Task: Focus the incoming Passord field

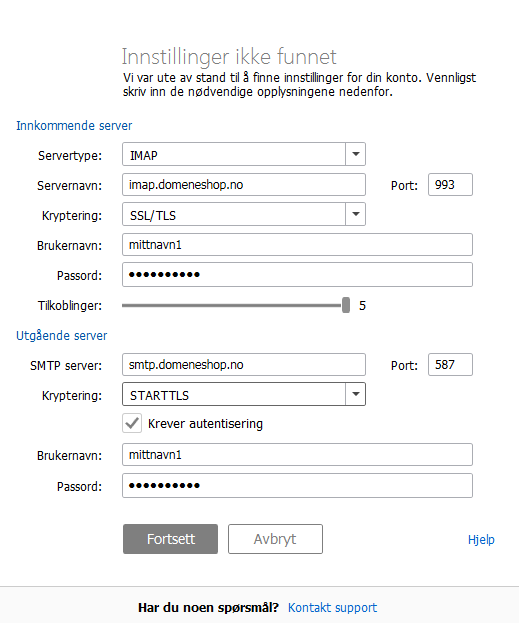Action: [x=297, y=275]
